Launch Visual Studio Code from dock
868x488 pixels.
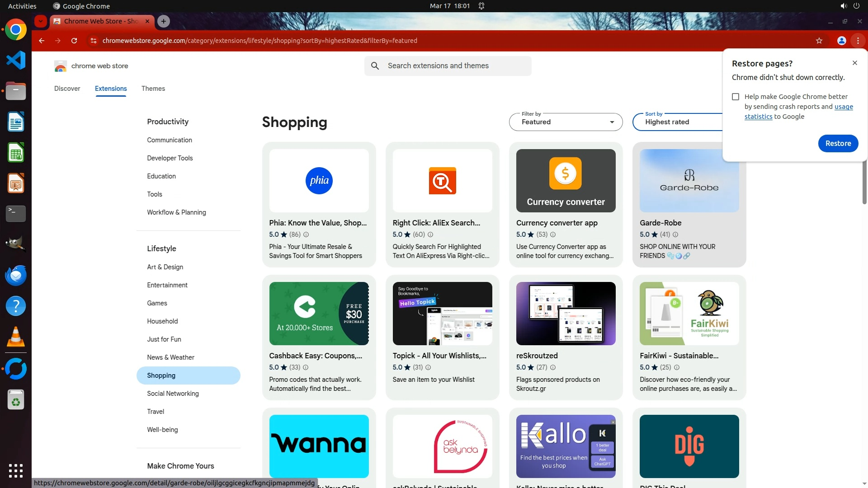[x=16, y=61]
